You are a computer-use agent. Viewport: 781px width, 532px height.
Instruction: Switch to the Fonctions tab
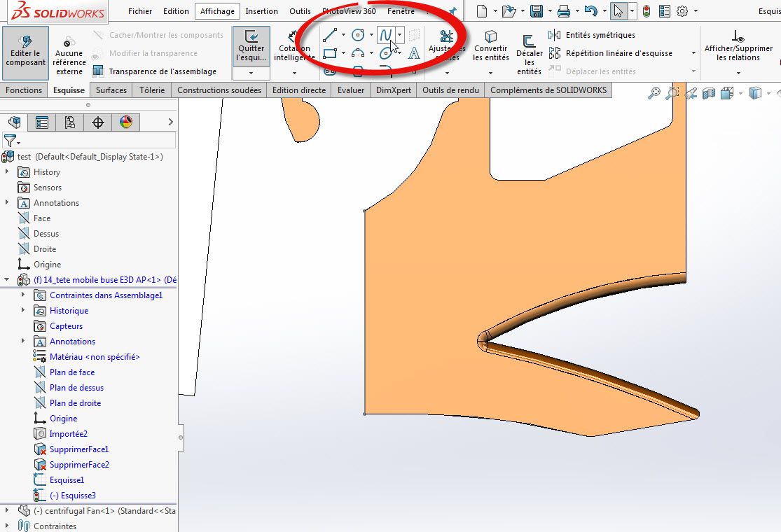tap(24, 90)
